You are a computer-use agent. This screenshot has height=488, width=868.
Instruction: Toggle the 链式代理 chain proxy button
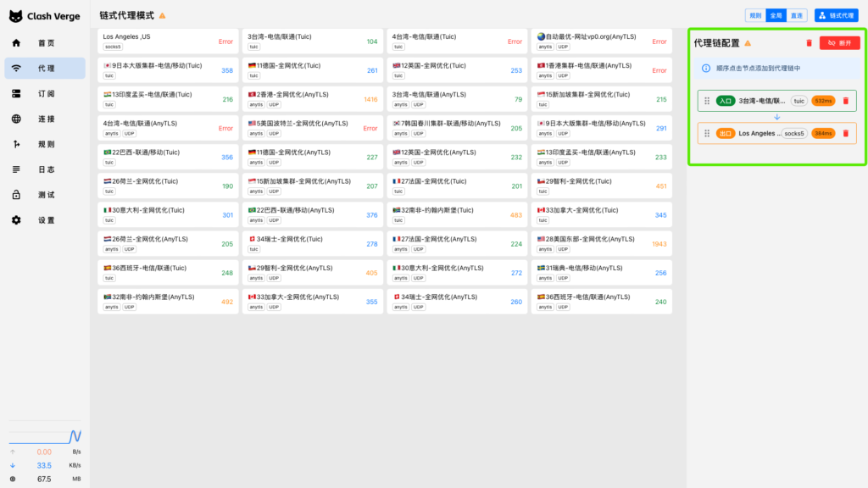click(837, 15)
